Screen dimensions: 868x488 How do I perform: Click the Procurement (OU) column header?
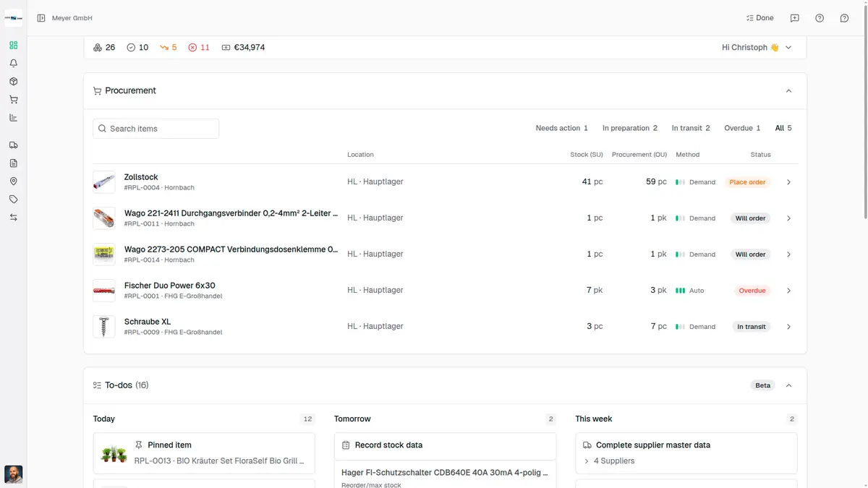(639, 155)
